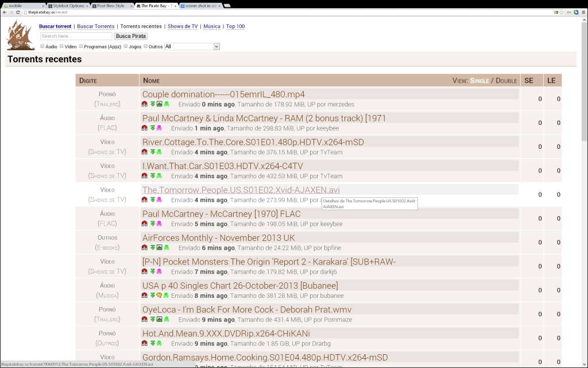Screen dimensions: 588x368
Task: Click the magnet icon for AirForces Monthly
Action: click(x=144, y=247)
